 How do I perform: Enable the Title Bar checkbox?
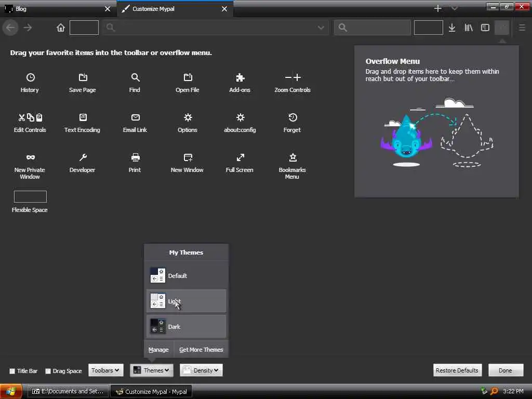[12, 371]
